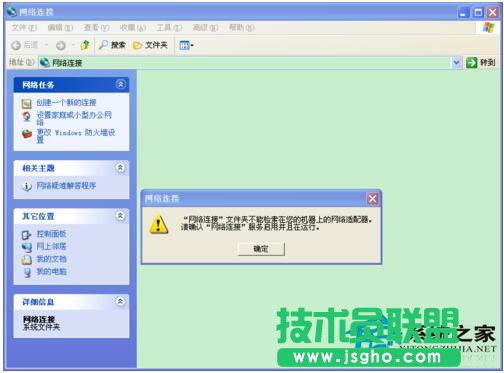The height and width of the screenshot is (373, 504).
Task: Click the network places icon beside 网上邻居
Action: click(x=27, y=247)
